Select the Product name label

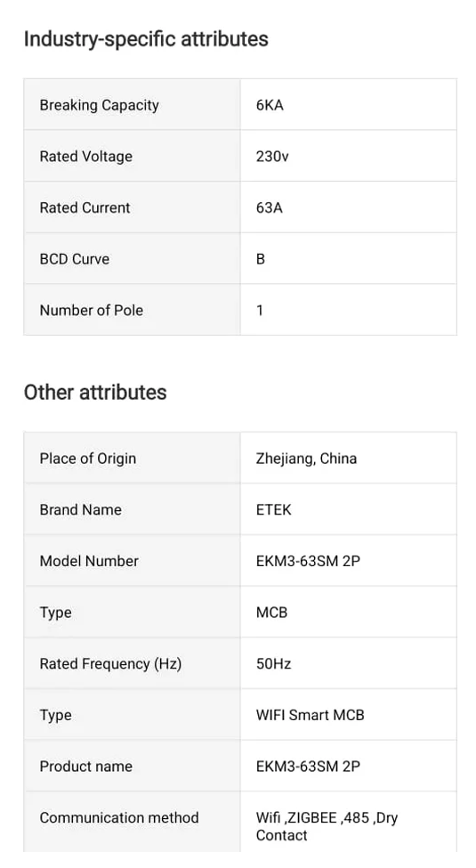pos(85,767)
